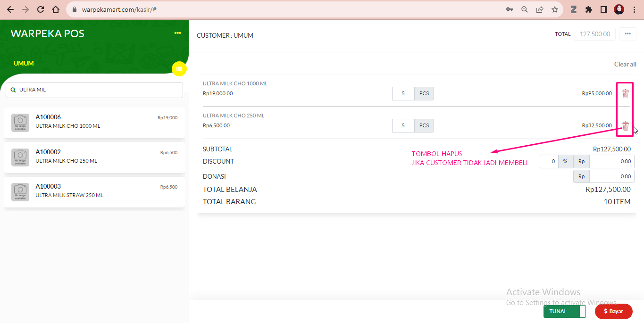This screenshot has width=644, height=323.
Task: Select the UMUM customer tab
Action: coord(24,63)
